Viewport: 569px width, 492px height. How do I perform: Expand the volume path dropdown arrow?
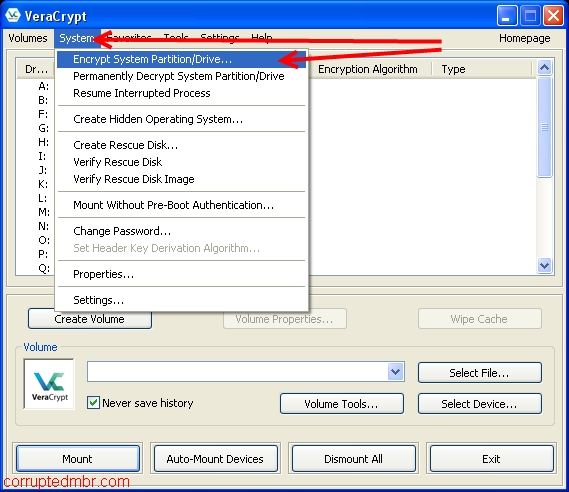coord(396,372)
